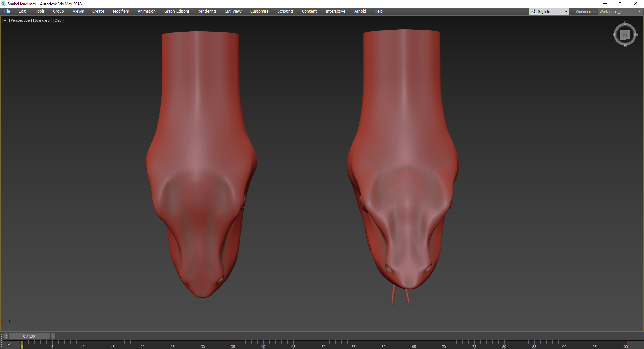
Task: Click the N marker on ViewCube compass
Action: [x=625, y=45]
